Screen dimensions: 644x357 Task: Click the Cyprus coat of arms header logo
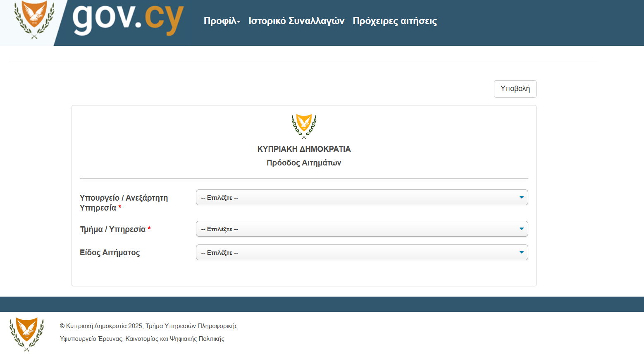point(34,19)
